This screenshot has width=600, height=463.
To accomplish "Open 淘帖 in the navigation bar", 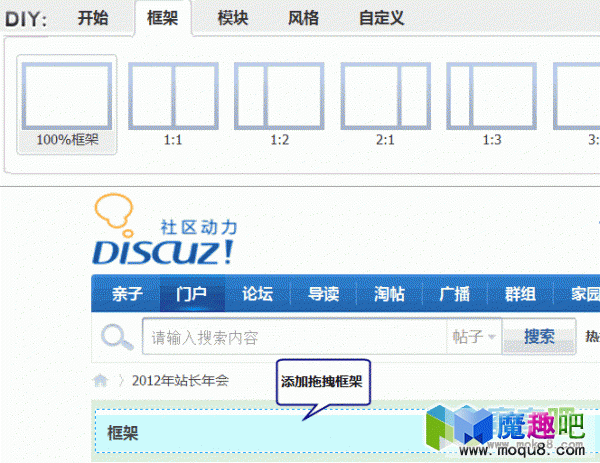I will coord(389,294).
